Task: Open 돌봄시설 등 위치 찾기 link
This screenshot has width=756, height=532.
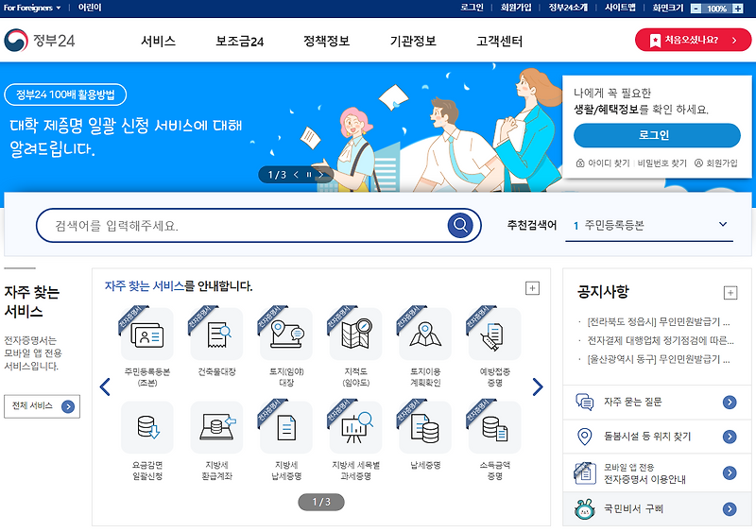Action: pyautogui.click(x=657, y=437)
